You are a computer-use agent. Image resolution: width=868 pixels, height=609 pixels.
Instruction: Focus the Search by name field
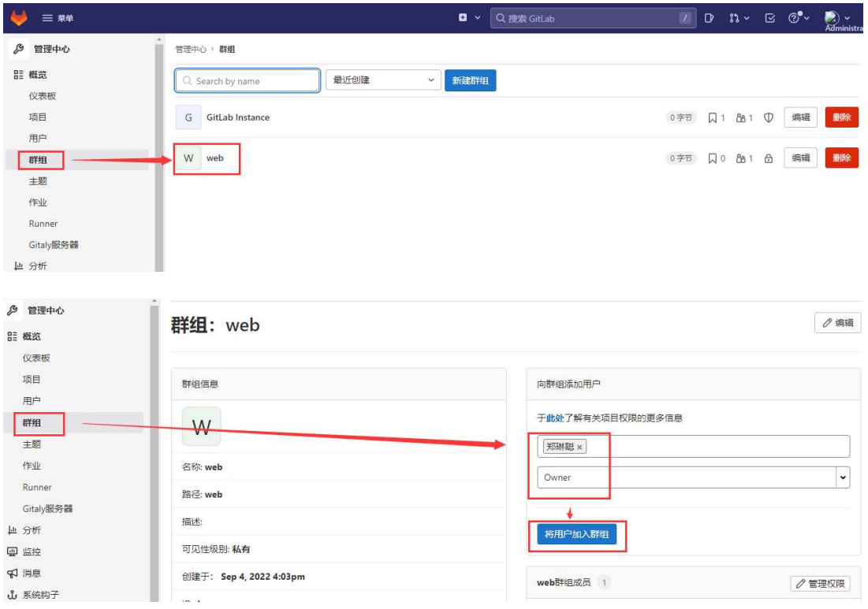point(248,81)
